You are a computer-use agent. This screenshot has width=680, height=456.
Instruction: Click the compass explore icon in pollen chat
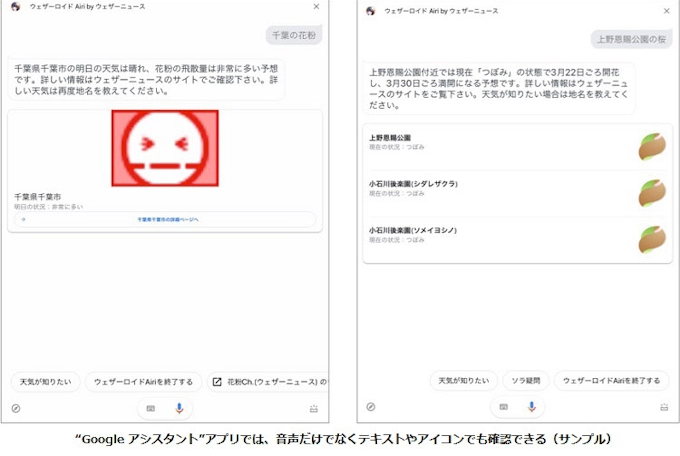point(16,408)
